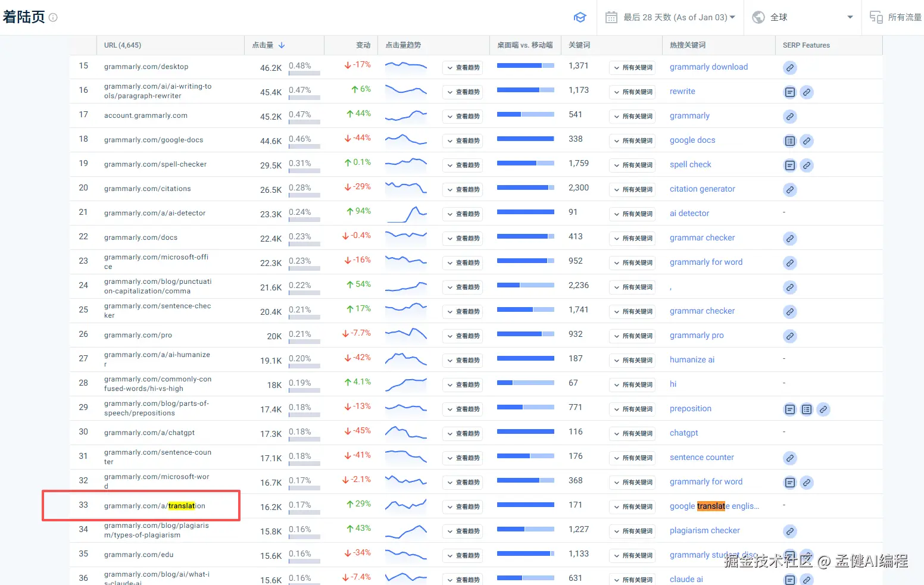The height and width of the screenshot is (585, 924).
Task: Expand 所有关键词 for grammarly.com/a/ai-detector row
Action: (x=632, y=214)
